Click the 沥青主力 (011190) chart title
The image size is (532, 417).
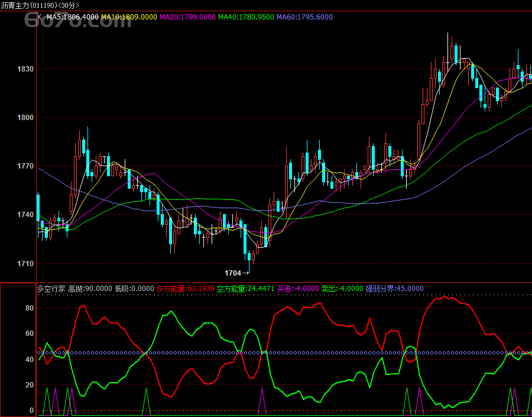coord(40,5)
